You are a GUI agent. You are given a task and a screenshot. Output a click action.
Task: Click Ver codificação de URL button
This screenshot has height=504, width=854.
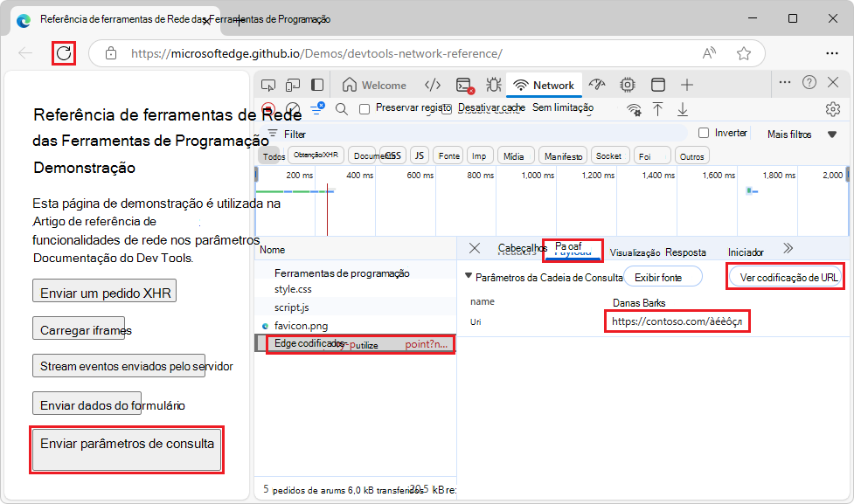786,278
